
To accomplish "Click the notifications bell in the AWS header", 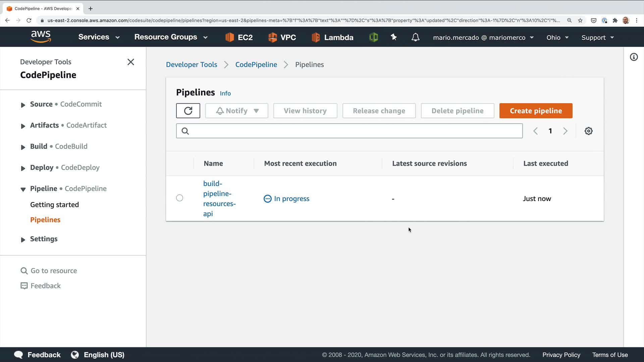I will (x=415, y=37).
